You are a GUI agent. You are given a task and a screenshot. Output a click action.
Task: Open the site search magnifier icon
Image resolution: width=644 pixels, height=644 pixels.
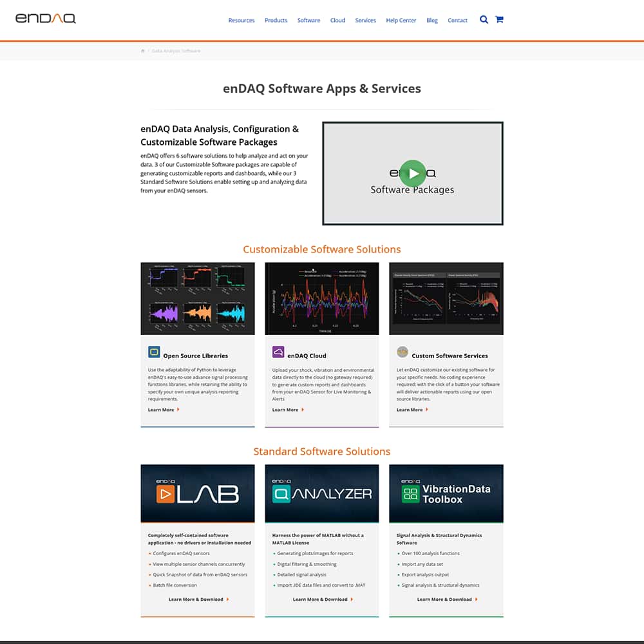tap(484, 20)
